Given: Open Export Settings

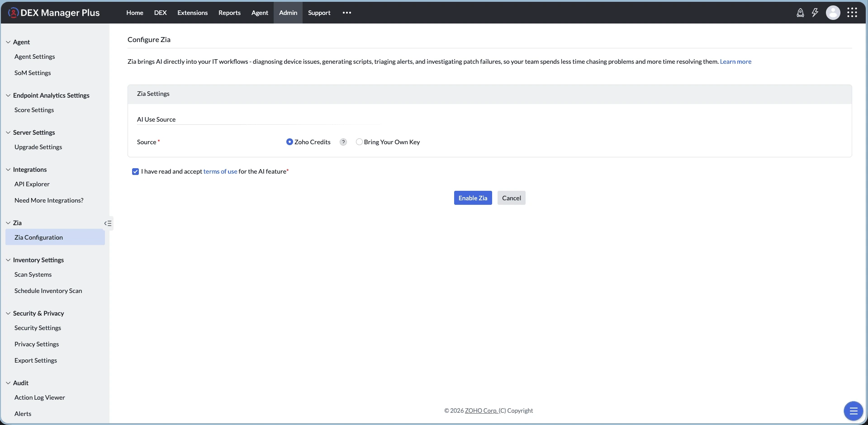Looking at the screenshot, I should [36, 360].
